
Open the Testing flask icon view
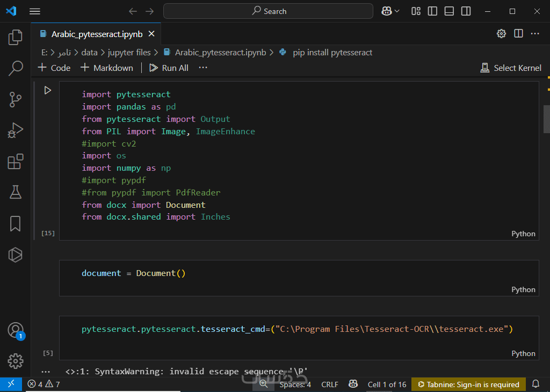(x=15, y=192)
